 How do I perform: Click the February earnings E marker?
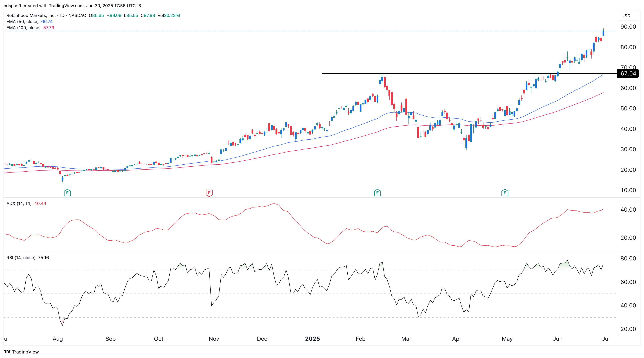coord(377,193)
